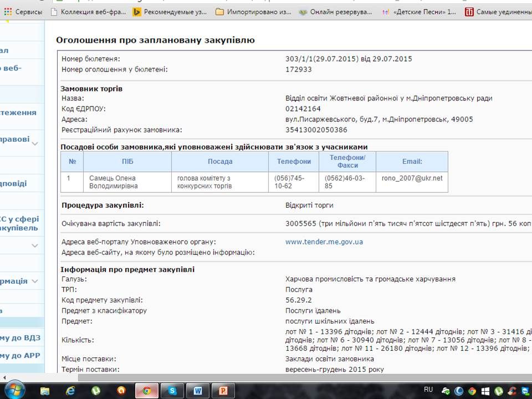The width and height of the screenshot is (532, 399).
Task: Switch to Microsoft Word in the taskbar
Action: (198, 391)
